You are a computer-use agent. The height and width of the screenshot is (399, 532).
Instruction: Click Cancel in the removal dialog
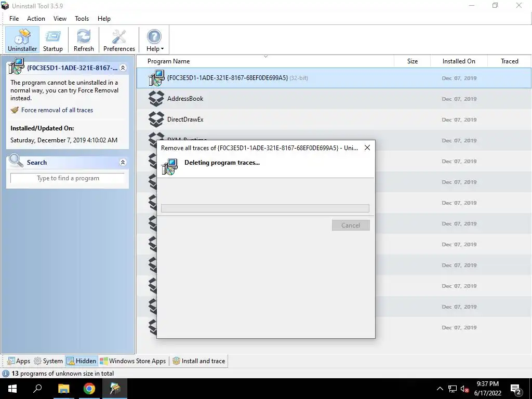click(351, 225)
